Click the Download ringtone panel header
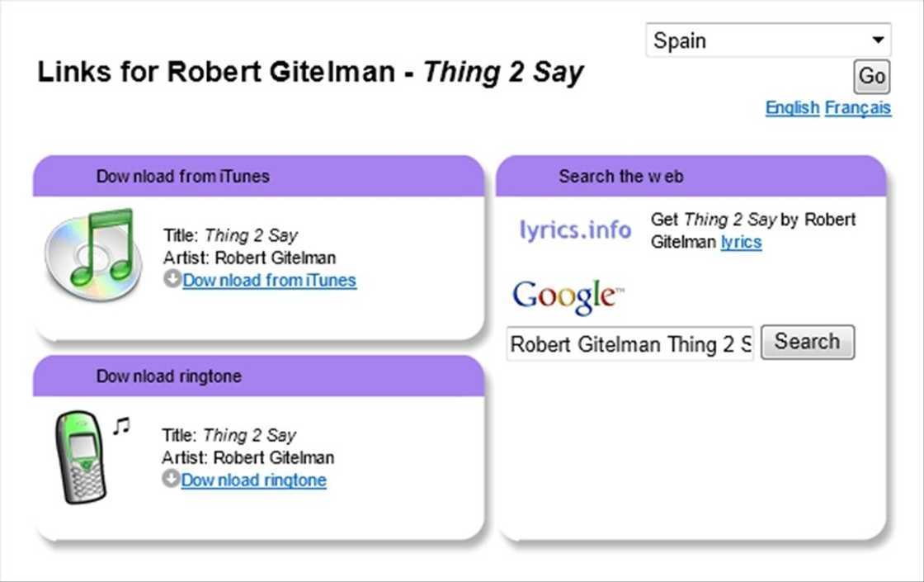The image size is (924, 582). click(258, 376)
